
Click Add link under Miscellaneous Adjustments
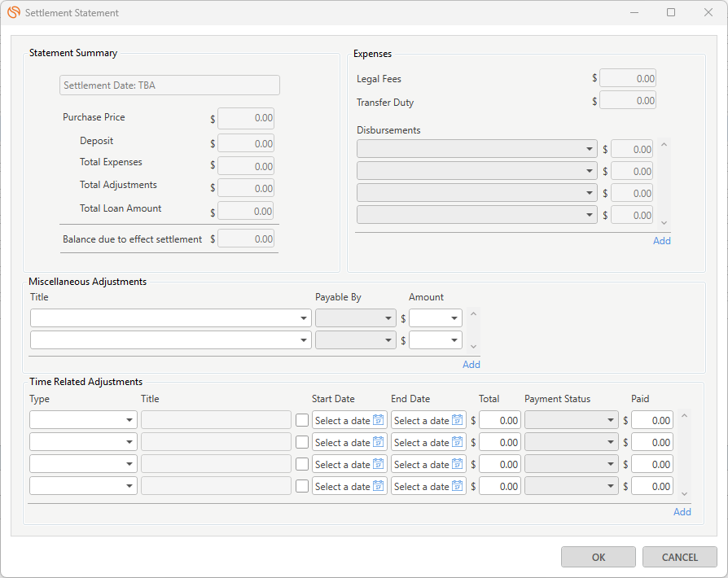click(x=471, y=365)
